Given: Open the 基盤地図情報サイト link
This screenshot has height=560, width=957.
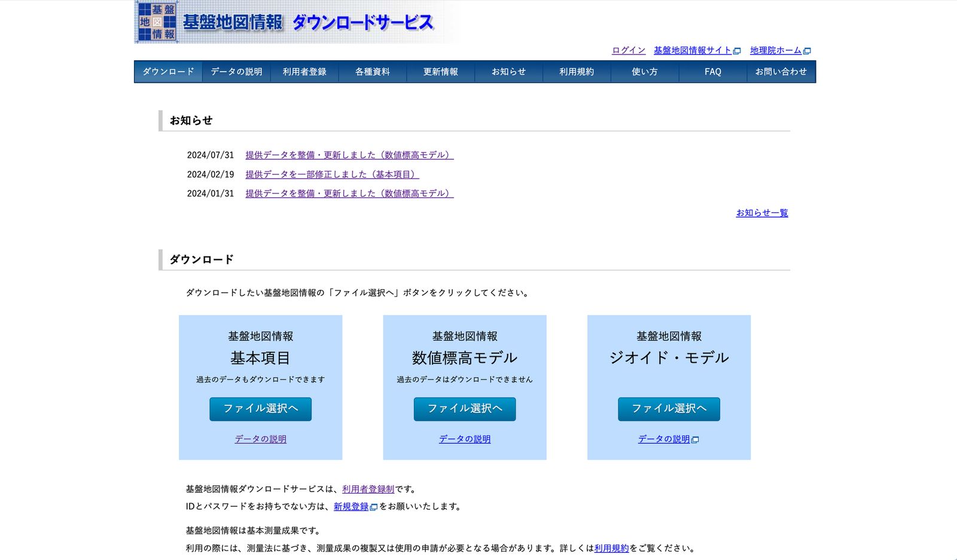Looking at the screenshot, I should click(693, 50).
